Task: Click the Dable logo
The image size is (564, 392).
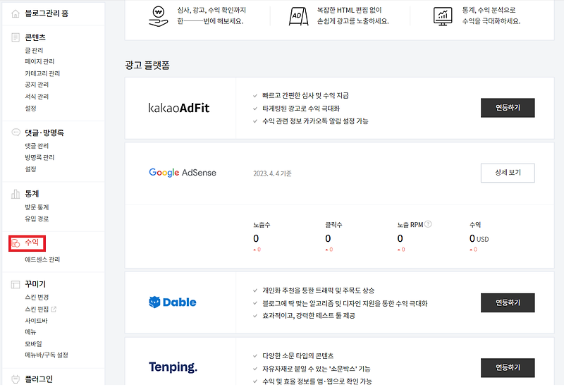Action: 173,302
